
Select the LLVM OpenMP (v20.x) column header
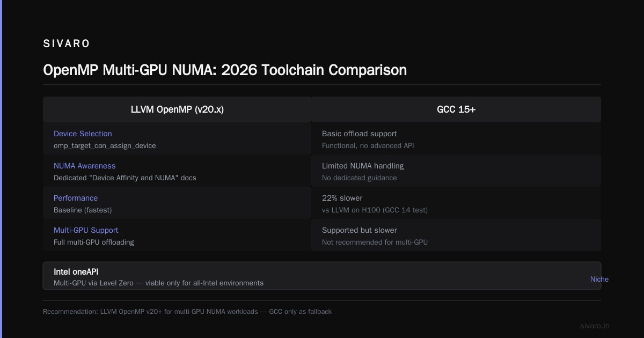click(177, 109)
